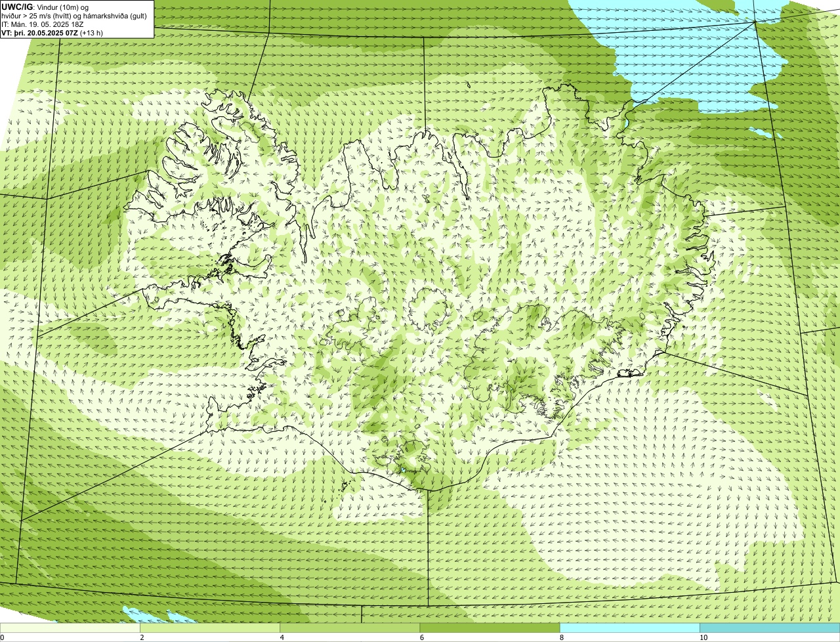Image resolution: width=840 pixels, height=642 pixels.
Task: Click the 8–10 m/s light cyan legend segment
Action: [630, 628]
